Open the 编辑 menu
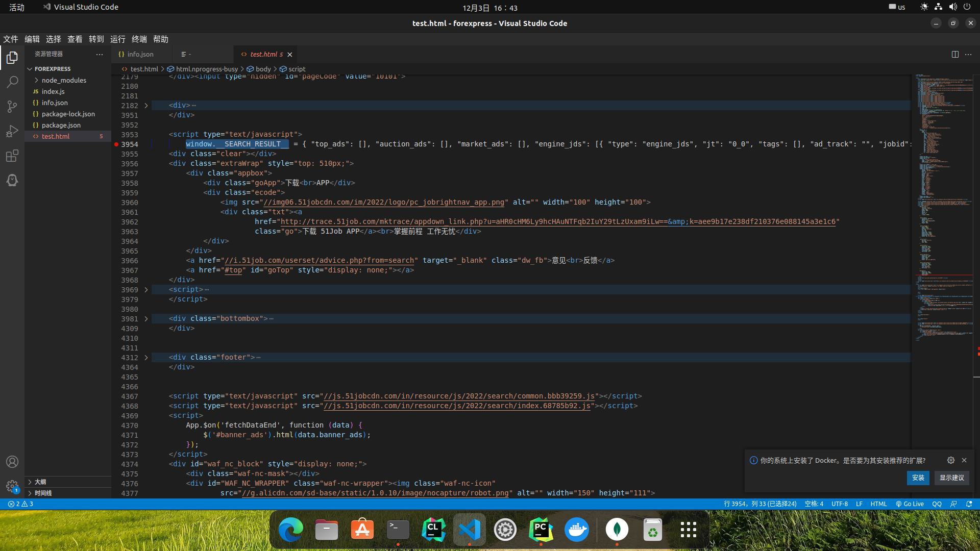The height and width of the screenshot is (551, 980). coord(32,39)
